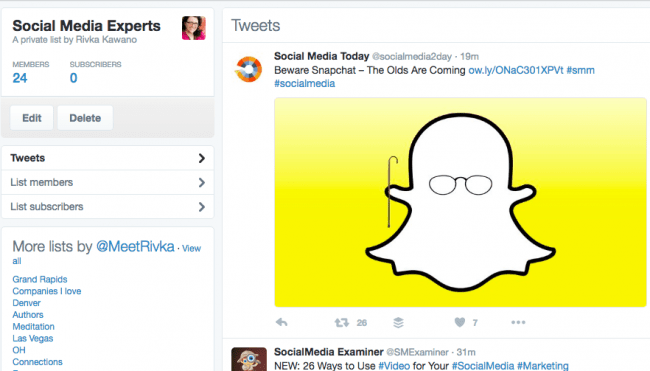The width and height of the screenshot is (650, 371).
Task: Open the Grand Rapids list link
Action: [40, 279]
